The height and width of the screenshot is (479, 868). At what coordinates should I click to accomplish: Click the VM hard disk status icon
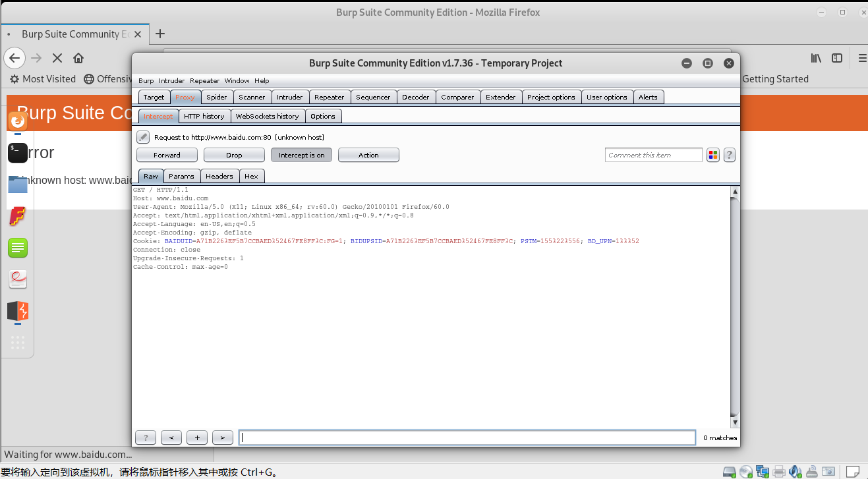point(730,472)
